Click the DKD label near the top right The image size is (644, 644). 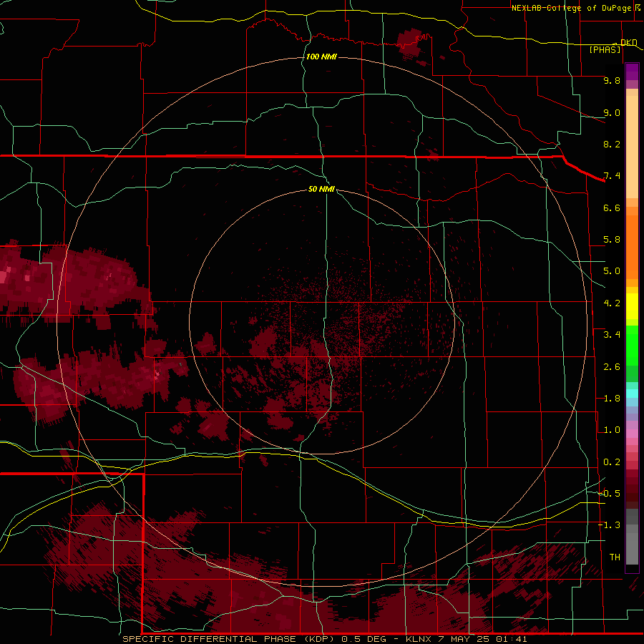(x=628, y=42)
